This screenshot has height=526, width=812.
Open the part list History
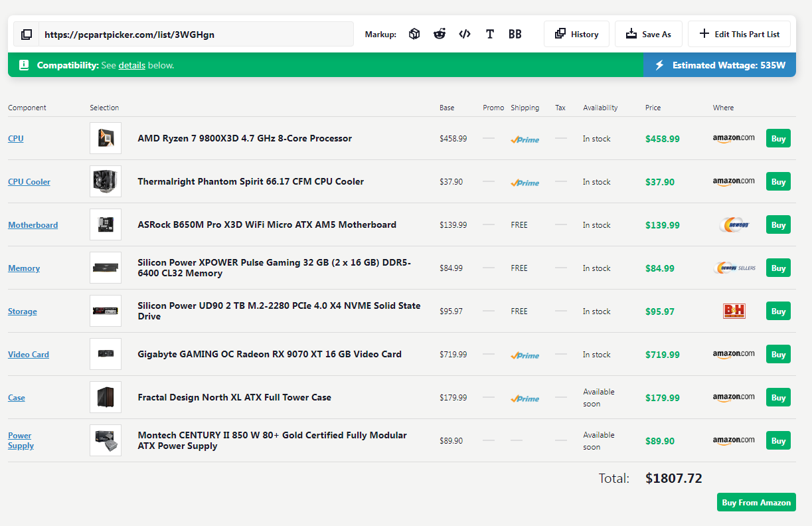pyautogui.click(x=576, y=34)
